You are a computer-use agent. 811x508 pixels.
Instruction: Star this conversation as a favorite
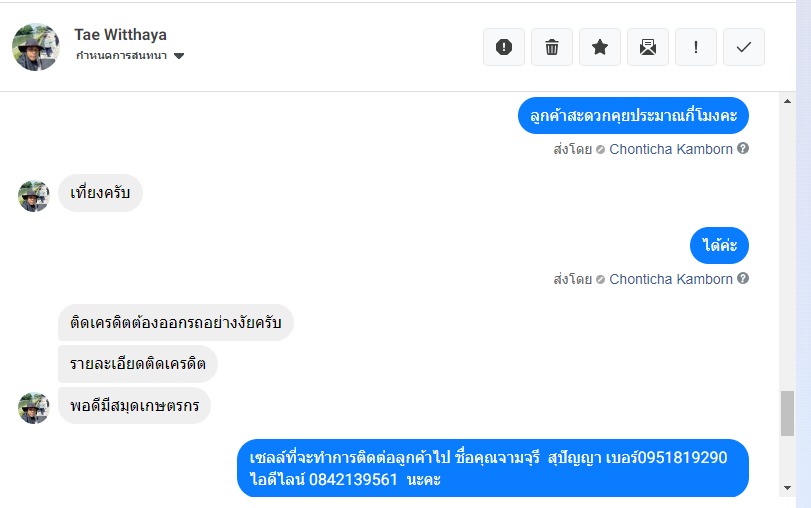(600, 47)
